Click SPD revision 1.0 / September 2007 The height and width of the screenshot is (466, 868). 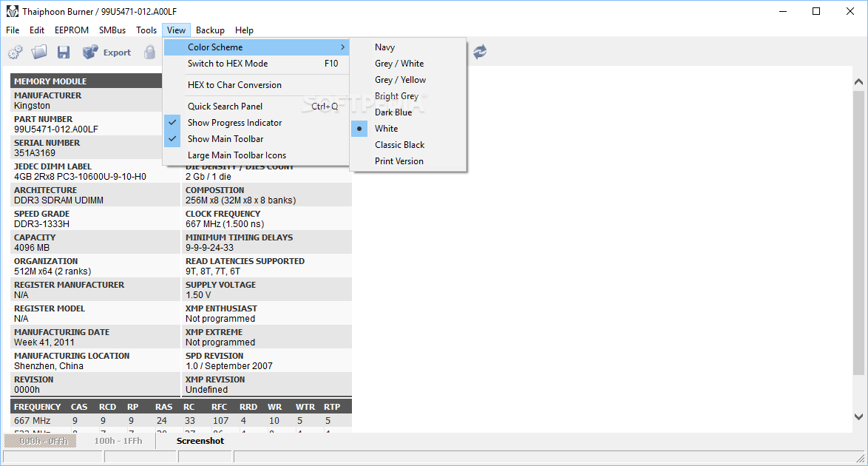click(x=229, y=366)
